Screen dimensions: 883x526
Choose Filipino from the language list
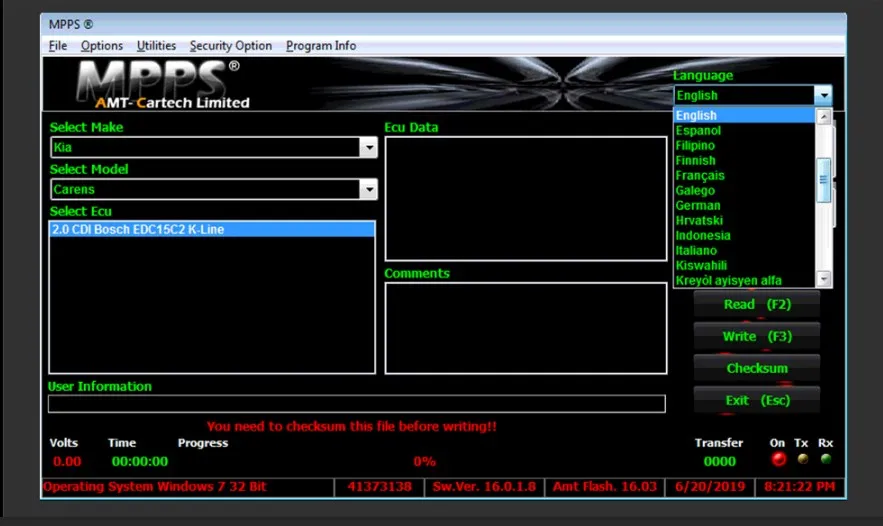(x=744, y=145)
